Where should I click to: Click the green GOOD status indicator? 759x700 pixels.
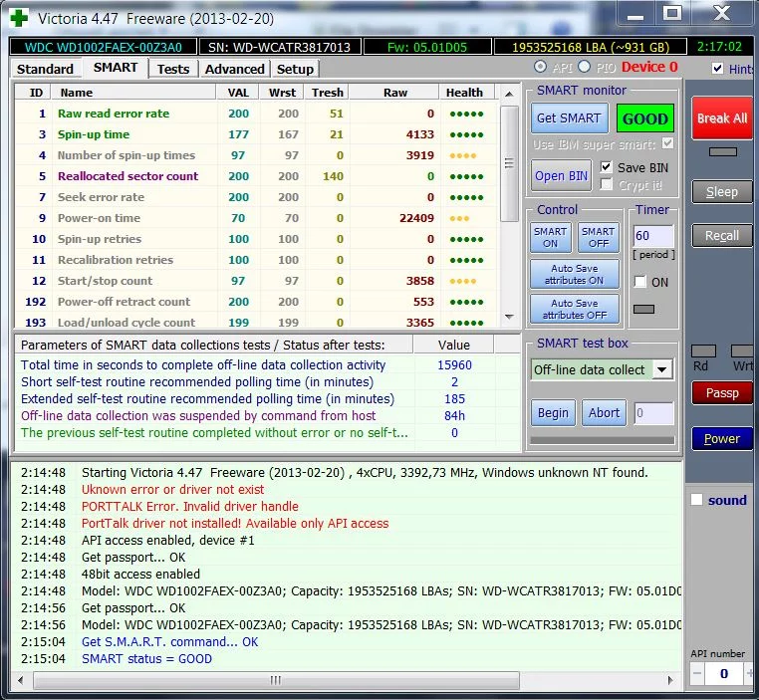(x=644, y=118)
